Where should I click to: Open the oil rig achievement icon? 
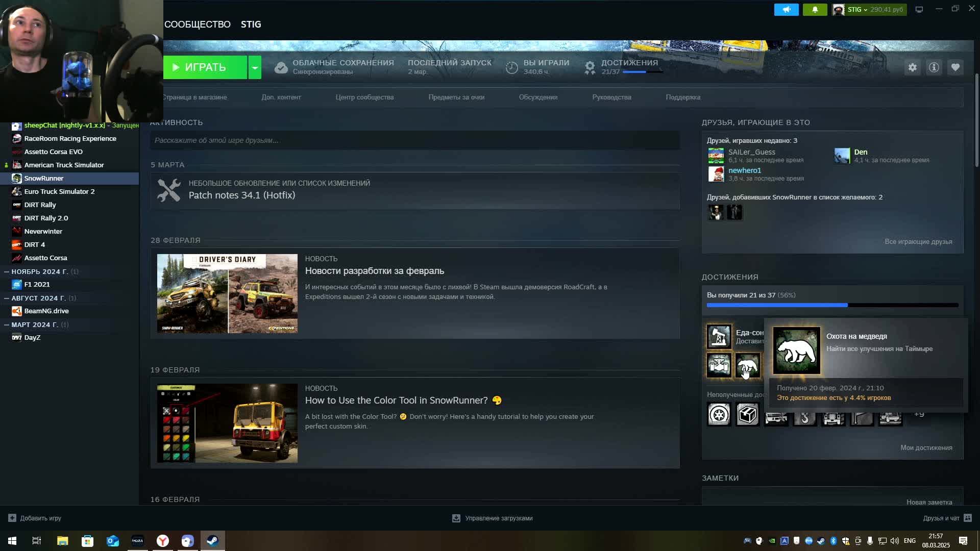(x=719, y=337)
